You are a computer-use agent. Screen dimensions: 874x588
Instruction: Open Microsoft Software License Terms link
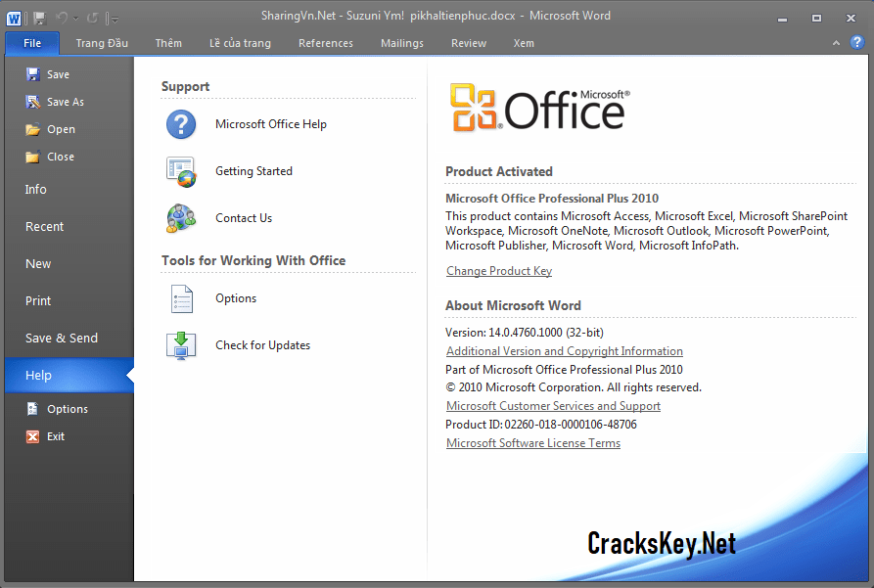coord(532,443)
